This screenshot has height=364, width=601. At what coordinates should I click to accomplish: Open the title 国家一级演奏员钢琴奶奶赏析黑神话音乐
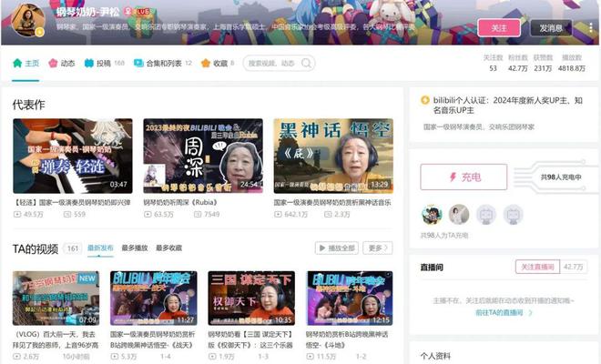(x=332, y=202)
